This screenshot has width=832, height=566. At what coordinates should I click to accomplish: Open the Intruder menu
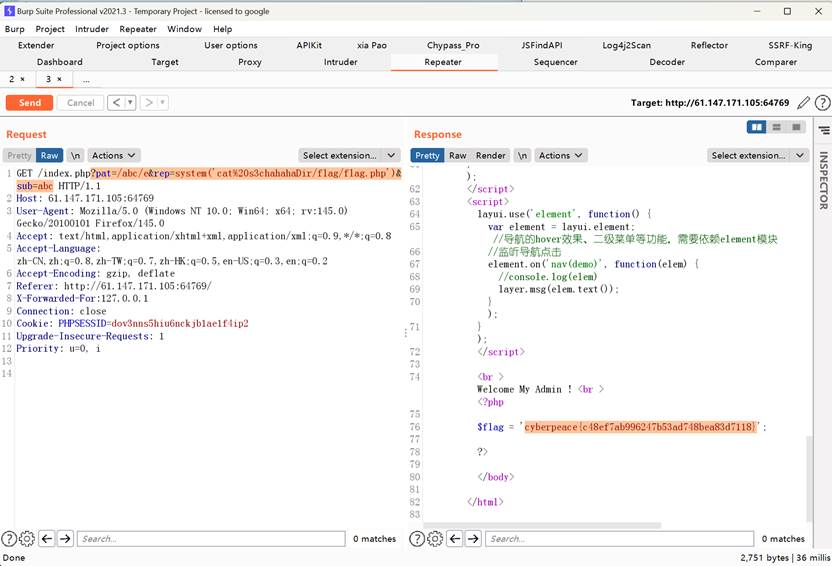pyautogui.click(x=92, y=29)
